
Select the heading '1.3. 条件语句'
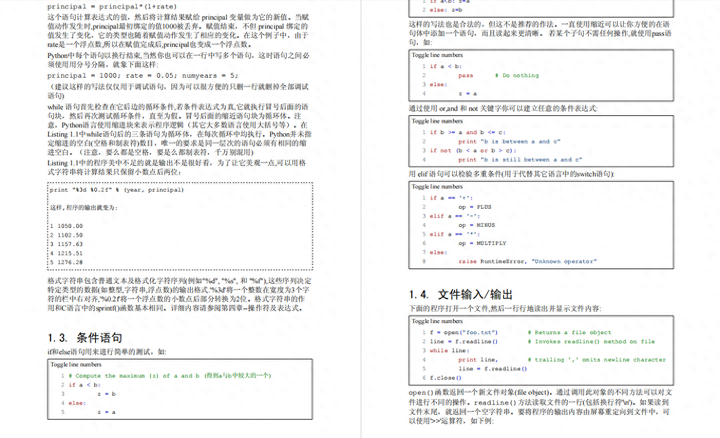(x=85, y=338)
